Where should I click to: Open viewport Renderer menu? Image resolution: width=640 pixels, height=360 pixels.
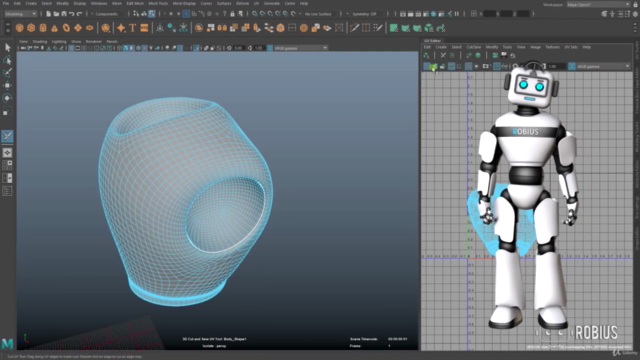[93, 41]
